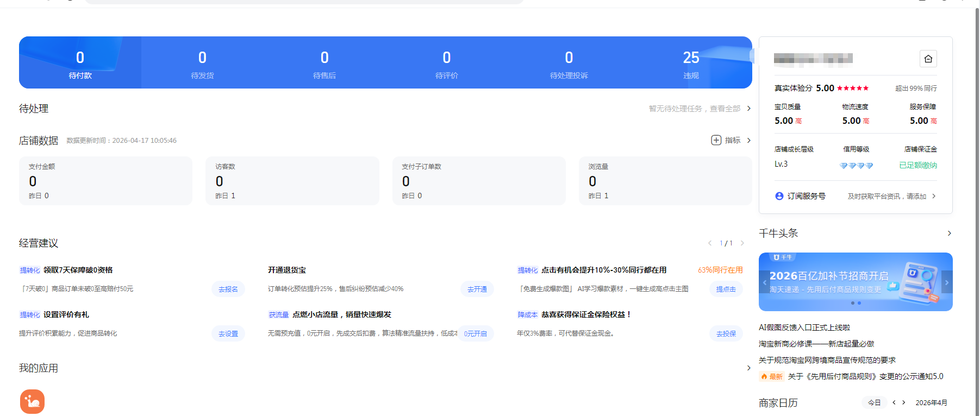980x416 pixels.
Task: Open notice 关于《先用后付商品规则》变更的公示通知5.0
Action: 866,376
